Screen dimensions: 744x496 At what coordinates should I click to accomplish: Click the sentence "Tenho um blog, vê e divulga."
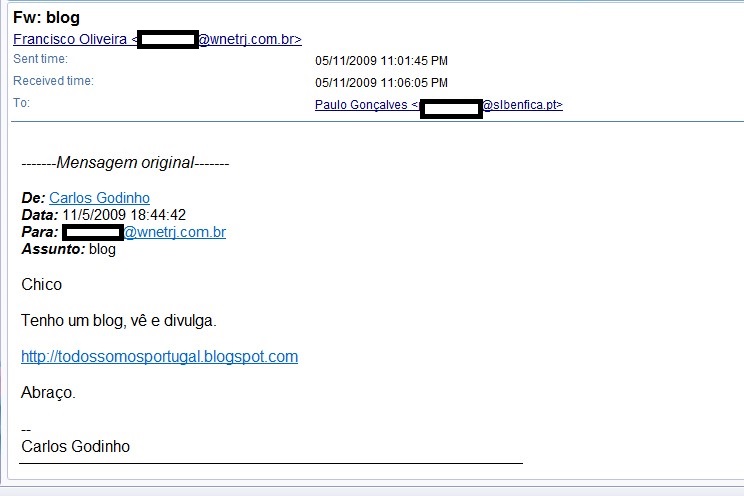tap(118, 321)
